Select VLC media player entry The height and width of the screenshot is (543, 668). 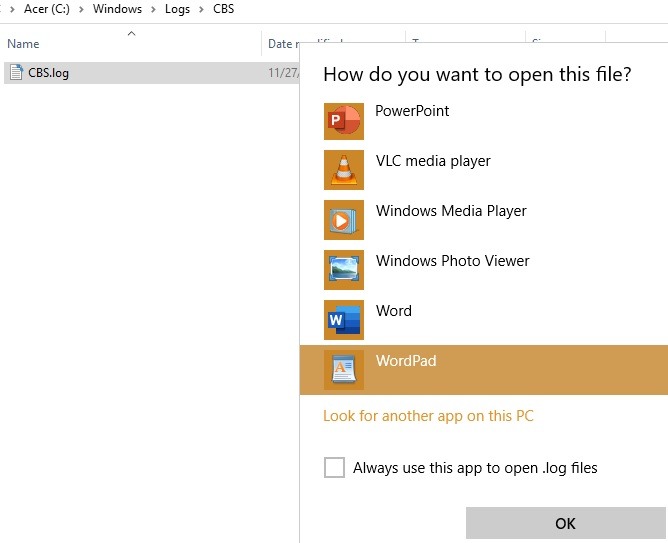click(433, 161)
